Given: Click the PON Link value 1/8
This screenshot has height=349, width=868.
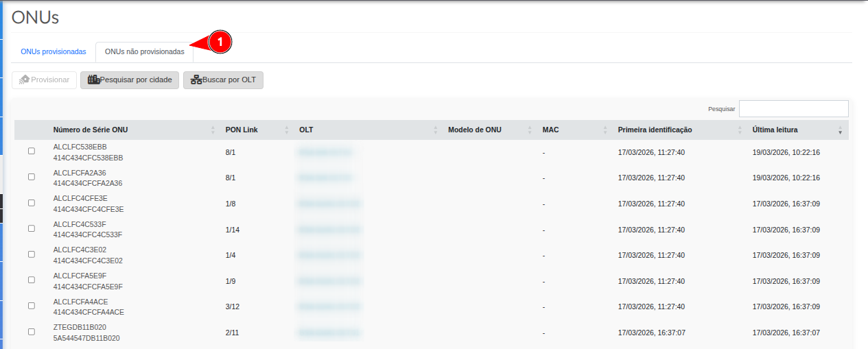Looking at the screenshot, I should [x=231, y=204].
